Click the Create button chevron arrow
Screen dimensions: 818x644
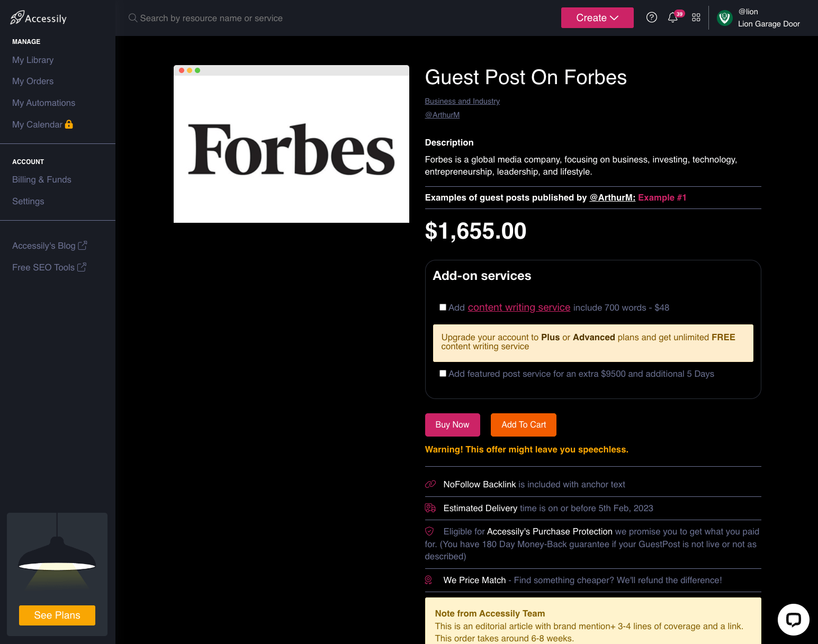point(615,17)
